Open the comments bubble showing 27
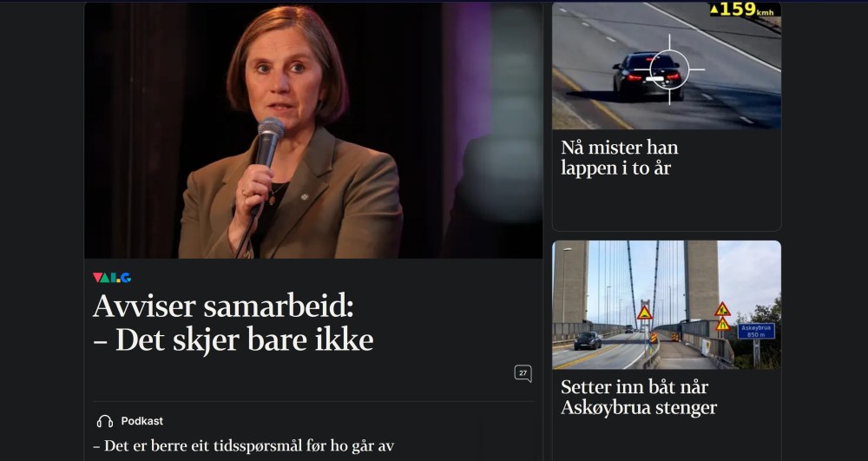 tap(523, 373)
